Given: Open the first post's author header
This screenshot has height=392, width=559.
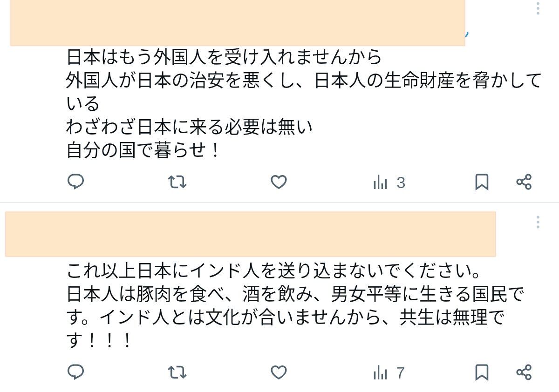Looking at the screenshot, I should tap(238, 23).
